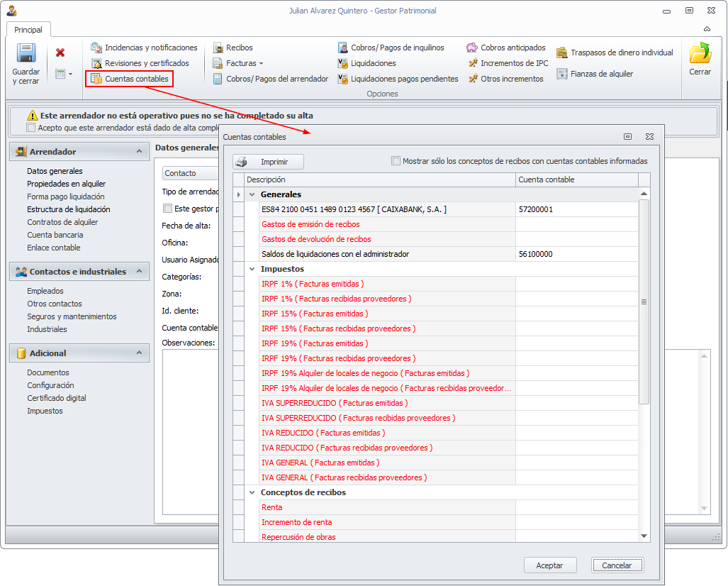Open Revisiones y certificados
The height and width of the screenshot is (586, 728).
tap(140, 63)
